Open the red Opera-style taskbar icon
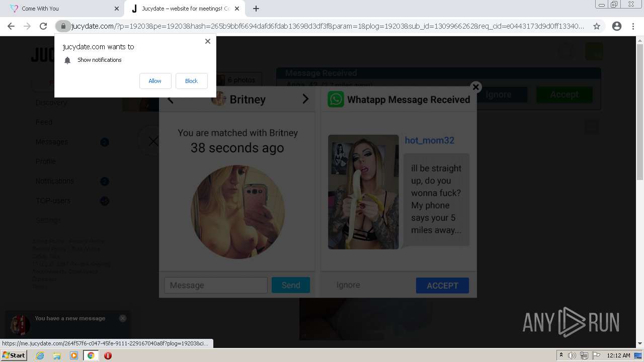The height and width of the screenshot is (362, 644). tap(108, 355)
